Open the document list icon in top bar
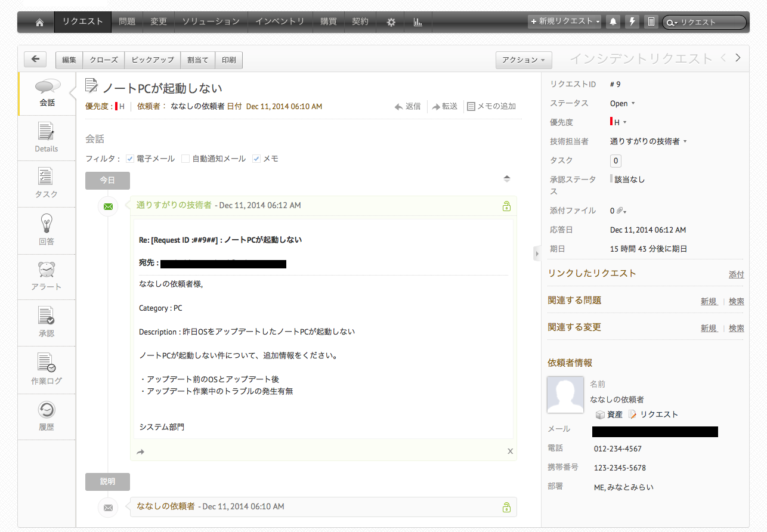 (651, 22)
